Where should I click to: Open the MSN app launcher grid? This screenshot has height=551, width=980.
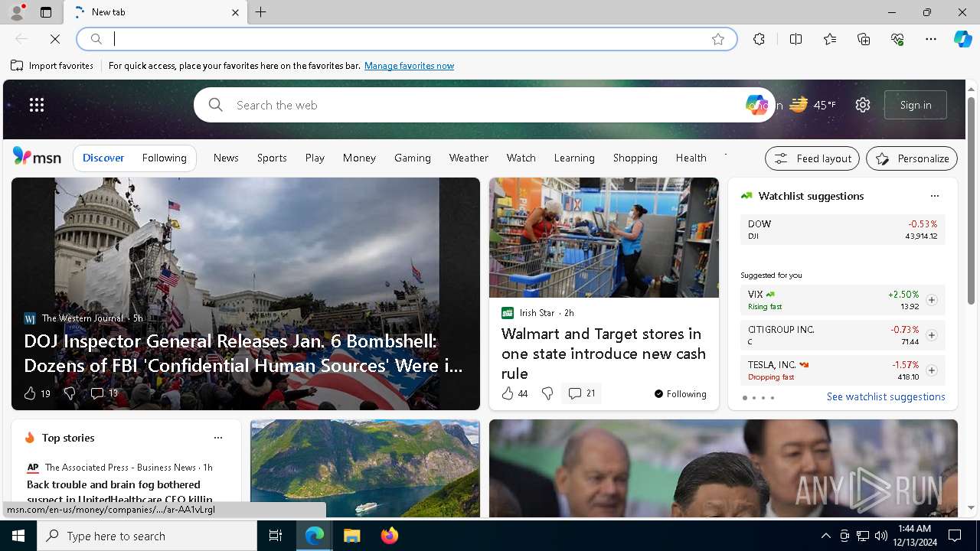coord(37,105)
